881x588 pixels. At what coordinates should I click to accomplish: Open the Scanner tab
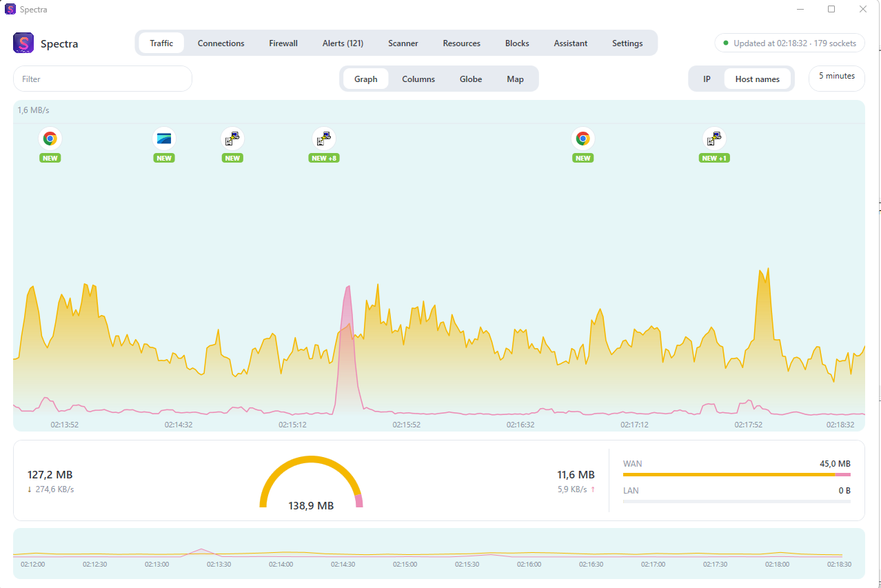coord(403,43)
